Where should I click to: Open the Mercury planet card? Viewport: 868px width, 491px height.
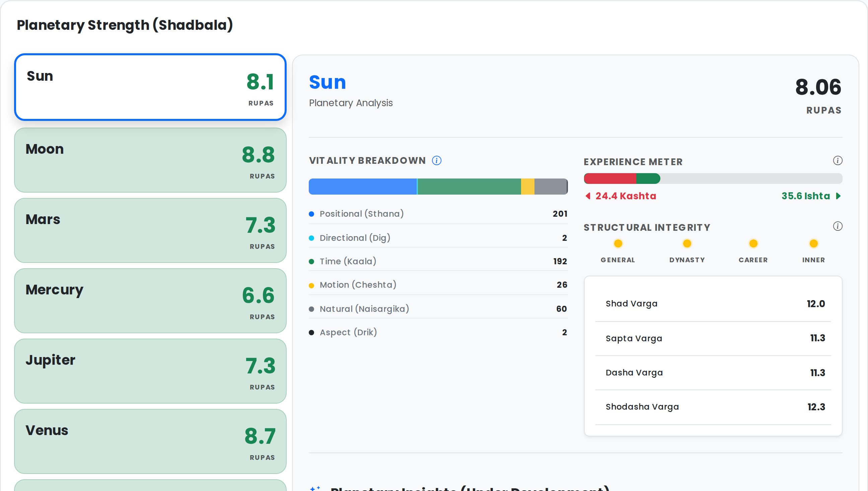pyautogui.click(x=150, y=301)
